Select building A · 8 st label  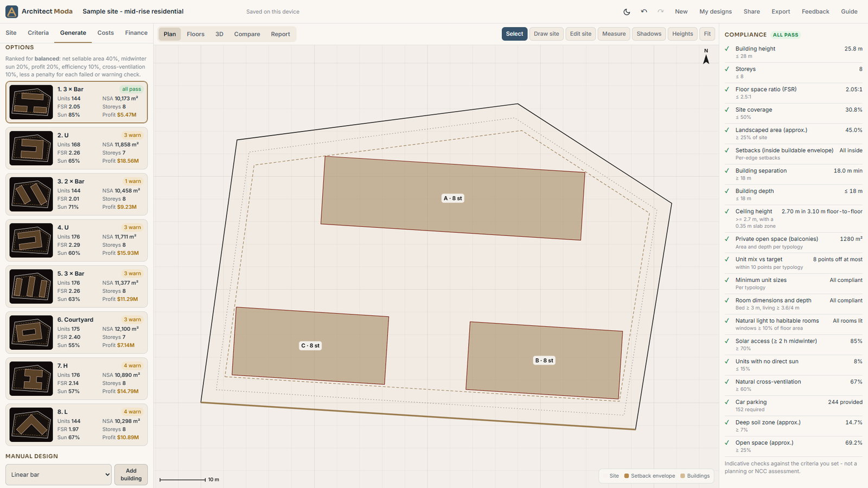(453, 198)
